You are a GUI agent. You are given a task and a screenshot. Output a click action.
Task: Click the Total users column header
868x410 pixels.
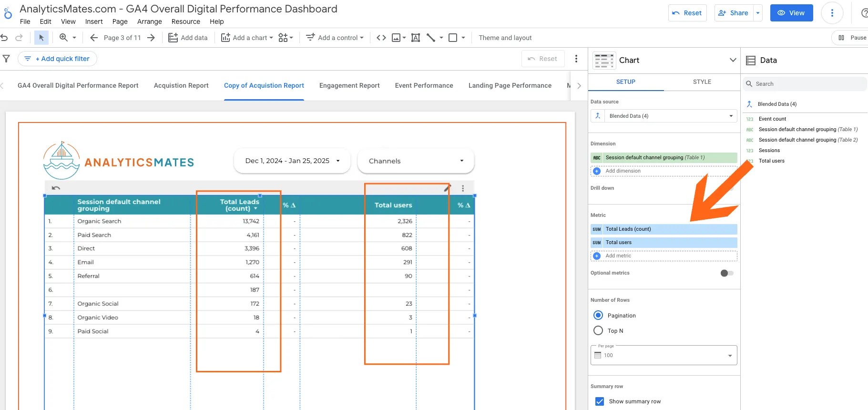tap(393, 205)
